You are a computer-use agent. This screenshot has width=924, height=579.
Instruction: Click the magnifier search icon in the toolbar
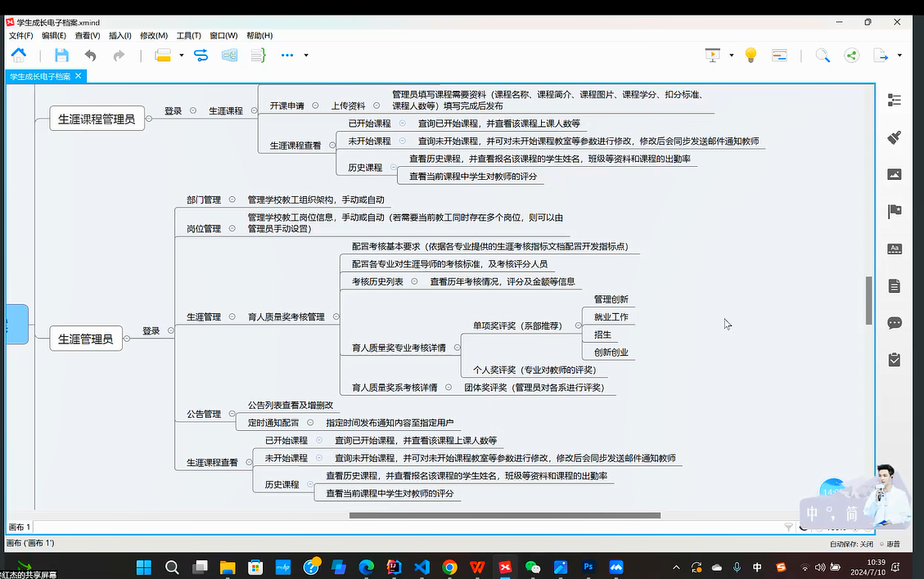pos(823,56)
